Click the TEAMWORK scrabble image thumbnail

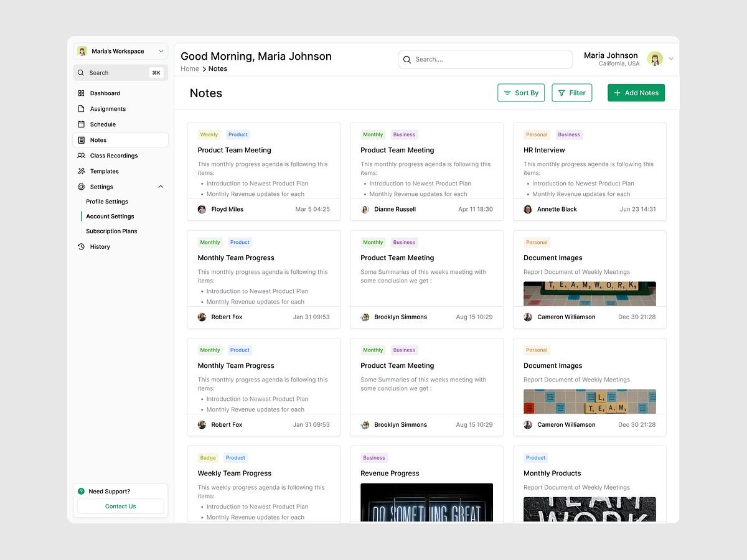(x=589, y=292)
